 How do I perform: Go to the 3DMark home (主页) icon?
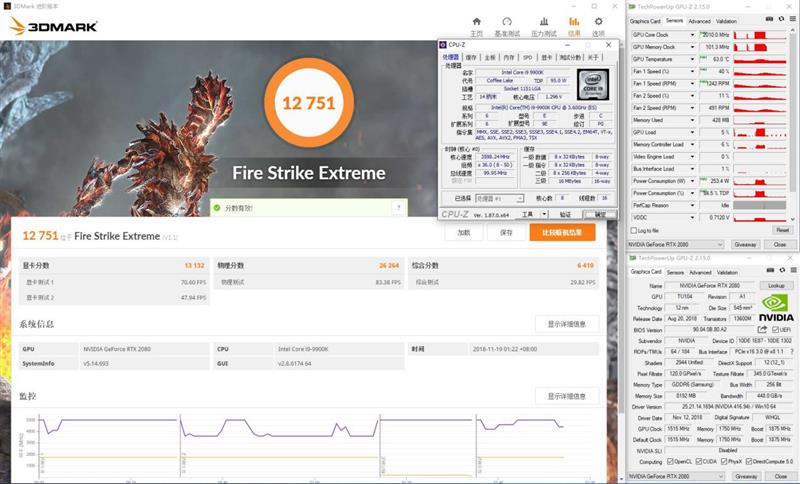coord(477,21)
